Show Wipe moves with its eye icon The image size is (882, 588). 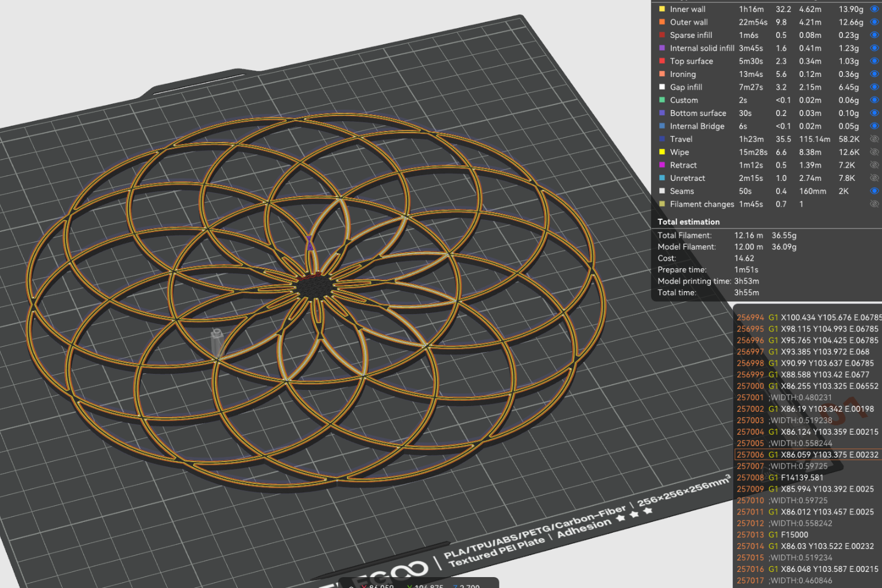(x=875, y=152)
